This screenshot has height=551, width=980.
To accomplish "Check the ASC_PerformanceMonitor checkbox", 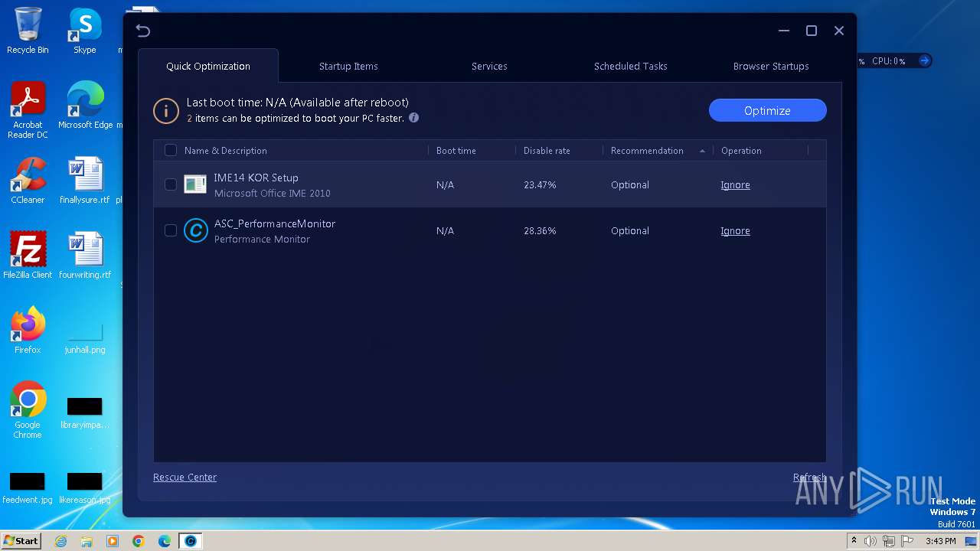I will click(x=171, y=230).
